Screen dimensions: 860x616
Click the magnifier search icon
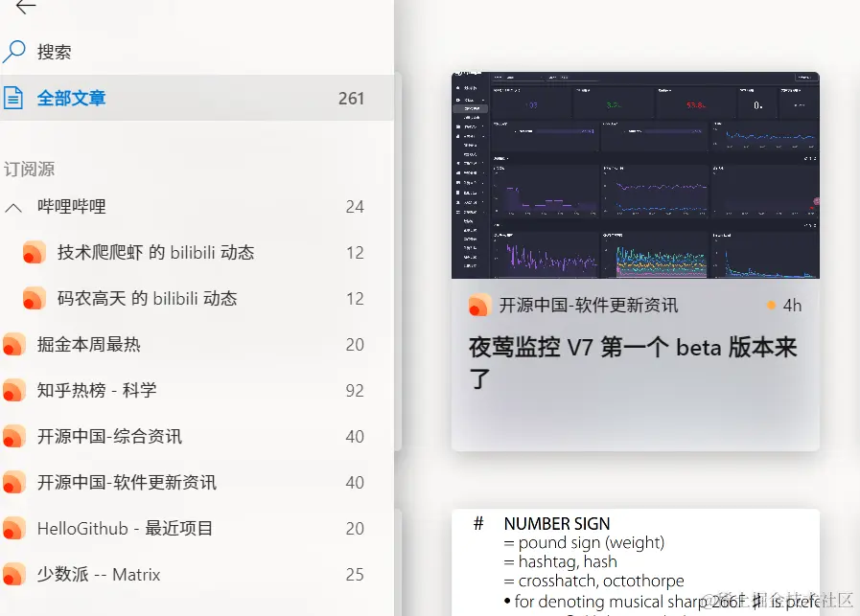[x=14, y=52]
